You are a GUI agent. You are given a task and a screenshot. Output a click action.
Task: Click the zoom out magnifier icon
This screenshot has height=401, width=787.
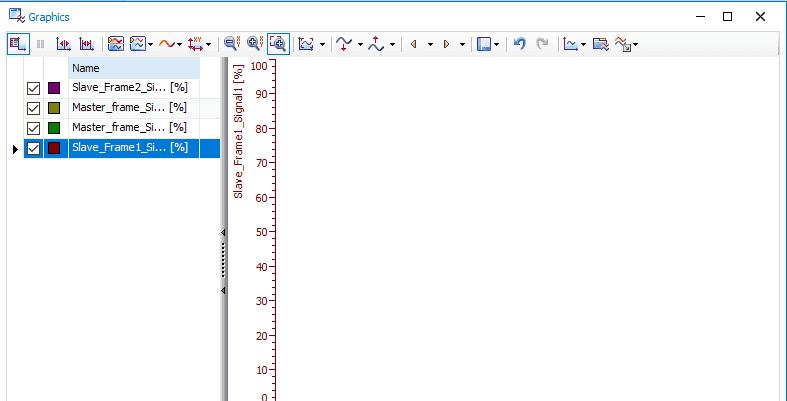(x=231, y=44)
